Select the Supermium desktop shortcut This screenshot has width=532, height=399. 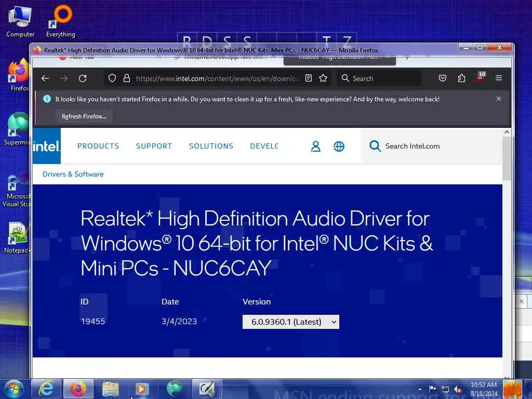pyautogui.click(x=17, y=129)
